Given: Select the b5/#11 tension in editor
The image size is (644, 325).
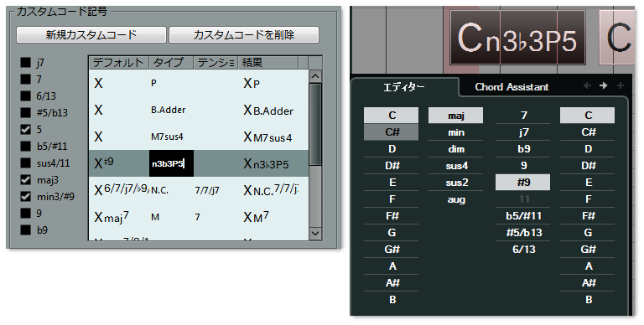Looking at the screenshot, I should [523, 216].
